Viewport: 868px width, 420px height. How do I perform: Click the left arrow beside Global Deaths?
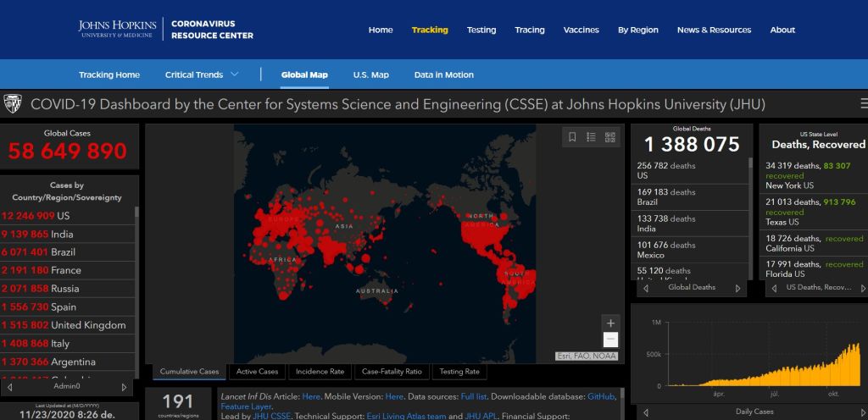[645, 289]
